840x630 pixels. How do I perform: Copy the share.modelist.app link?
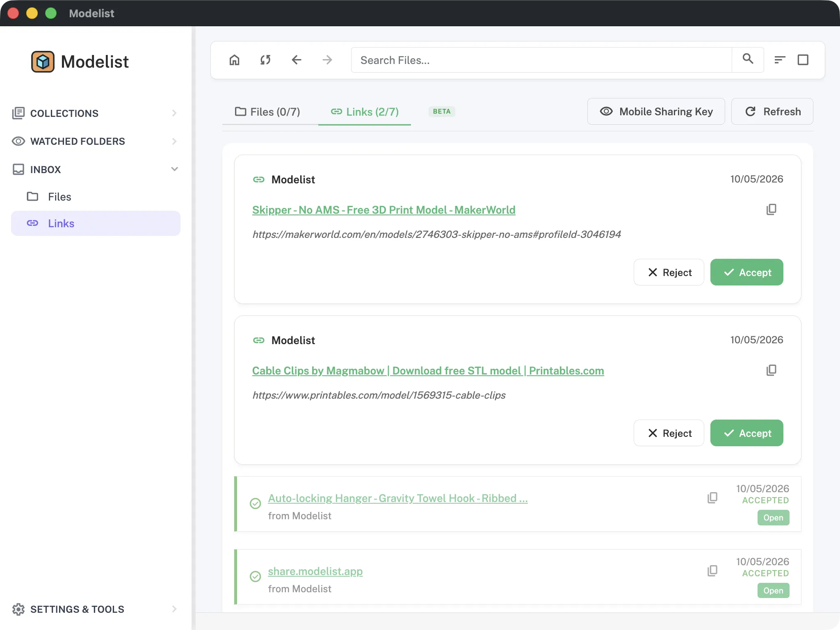pos(712,571)
